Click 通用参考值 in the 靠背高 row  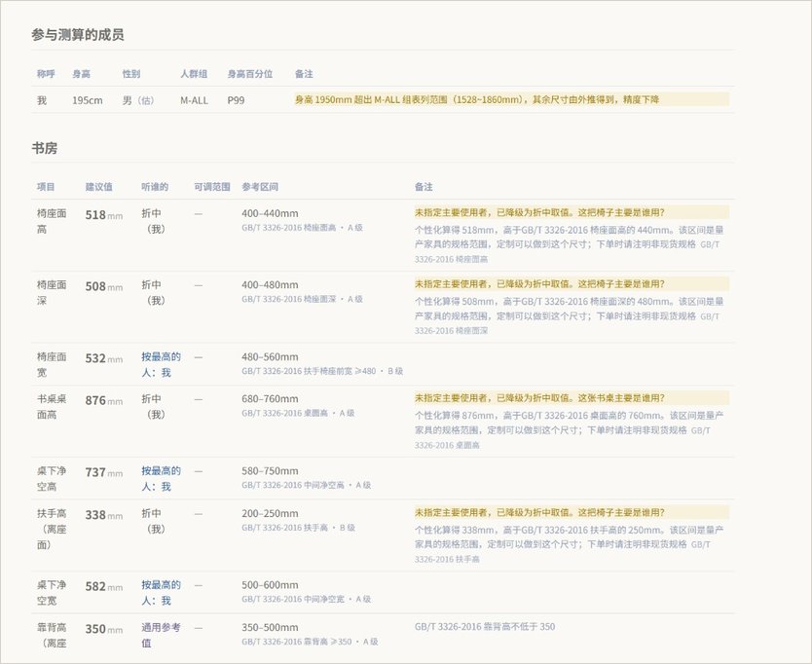point(161,635)
